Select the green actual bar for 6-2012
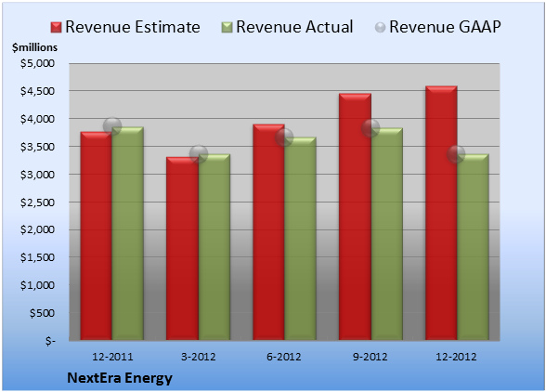This screenshot has width=546, height=392. coord(301,239)
